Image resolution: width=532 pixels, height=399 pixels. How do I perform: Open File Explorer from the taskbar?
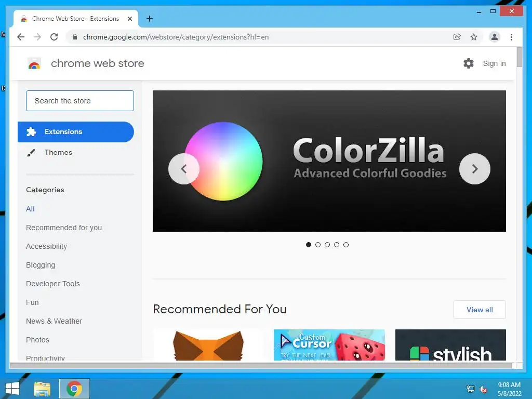coord(42,389)
